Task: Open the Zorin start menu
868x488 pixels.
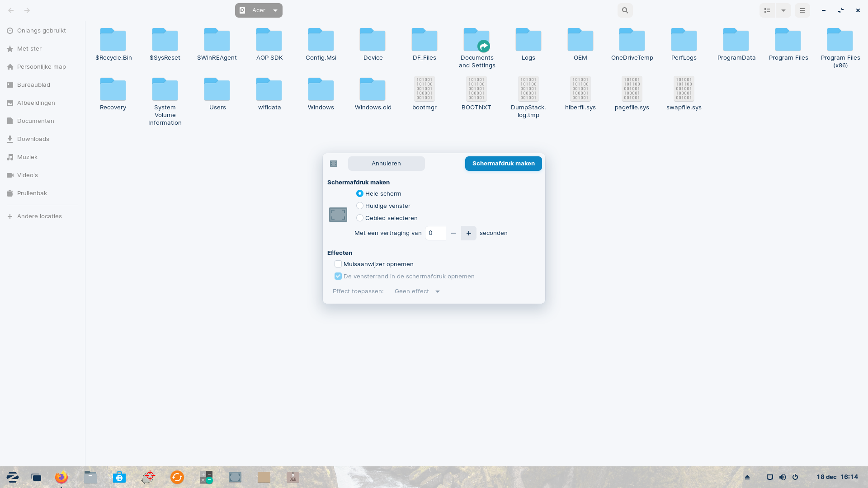Action: tap(13, 477)
